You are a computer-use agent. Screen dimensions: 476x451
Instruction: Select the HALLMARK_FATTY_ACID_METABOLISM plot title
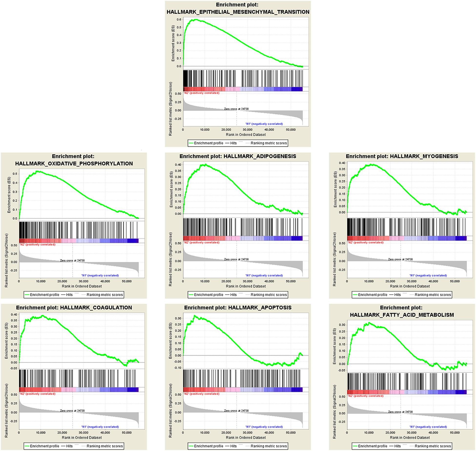point(402,311)
